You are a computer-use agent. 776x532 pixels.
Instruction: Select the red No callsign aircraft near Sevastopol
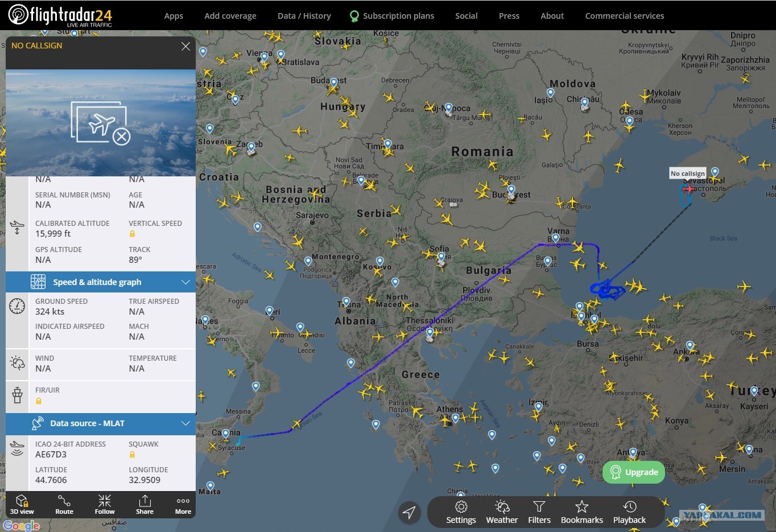(x=689, y=189)
